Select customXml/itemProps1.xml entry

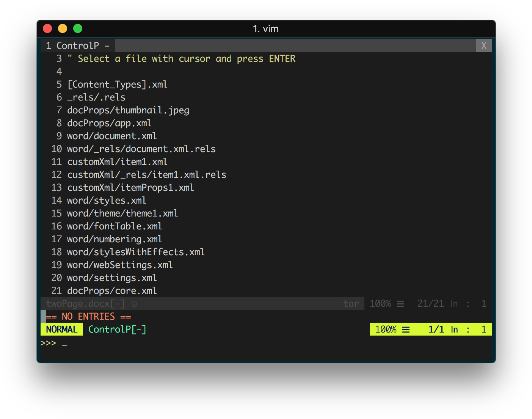click(130, 188)
